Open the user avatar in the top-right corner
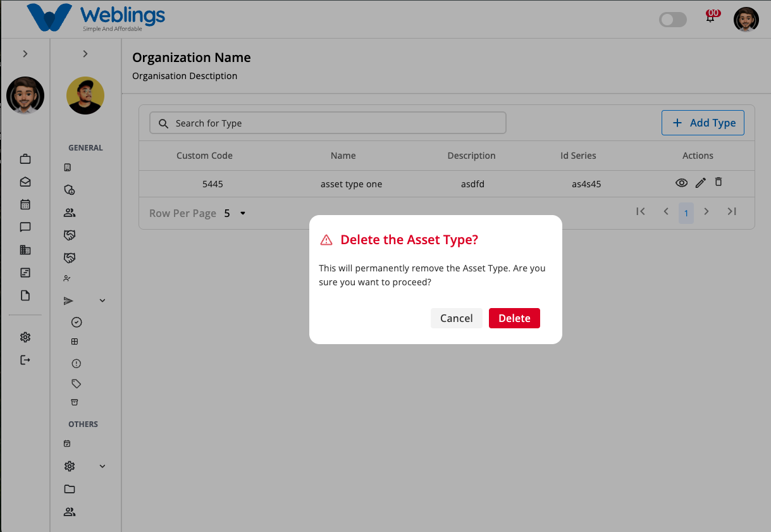 746,19
